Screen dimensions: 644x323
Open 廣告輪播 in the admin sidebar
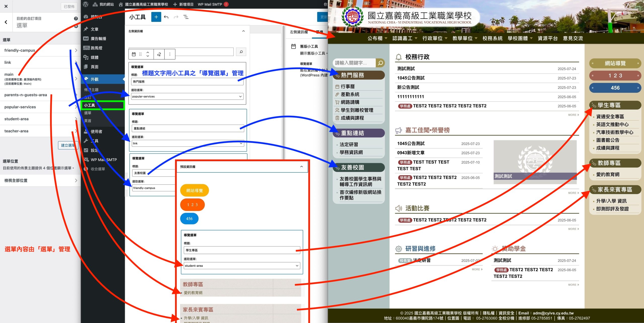(98, 38)
